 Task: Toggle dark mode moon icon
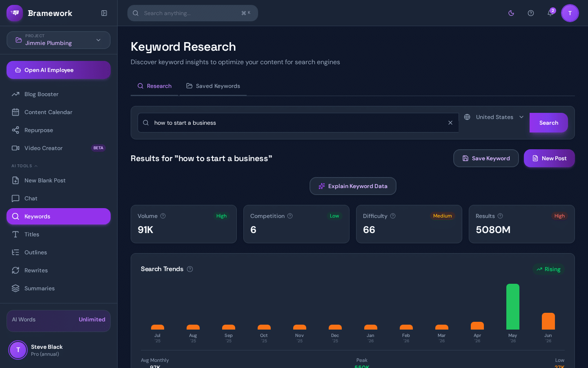click(x=511, y=13)
